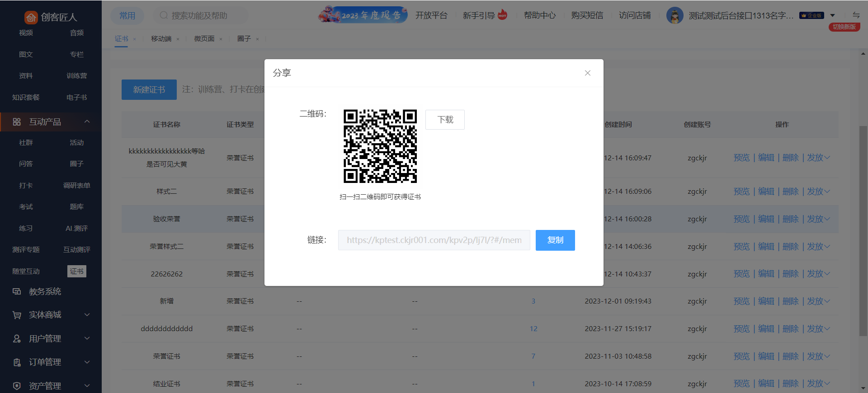Click the 常用 button
The width and height of the screenshot is (868, 393).
127,16
